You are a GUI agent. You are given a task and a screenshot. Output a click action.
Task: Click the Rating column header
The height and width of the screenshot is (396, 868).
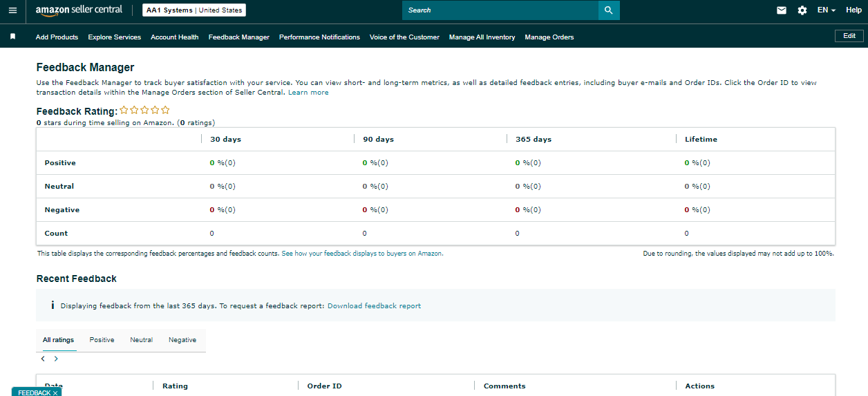175,386
